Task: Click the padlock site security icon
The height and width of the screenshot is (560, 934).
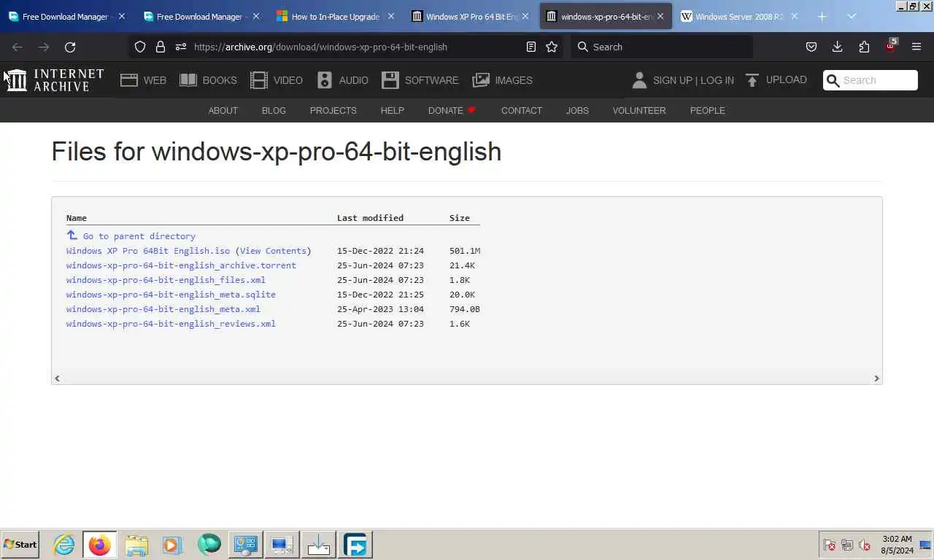Action: point(161,47)
